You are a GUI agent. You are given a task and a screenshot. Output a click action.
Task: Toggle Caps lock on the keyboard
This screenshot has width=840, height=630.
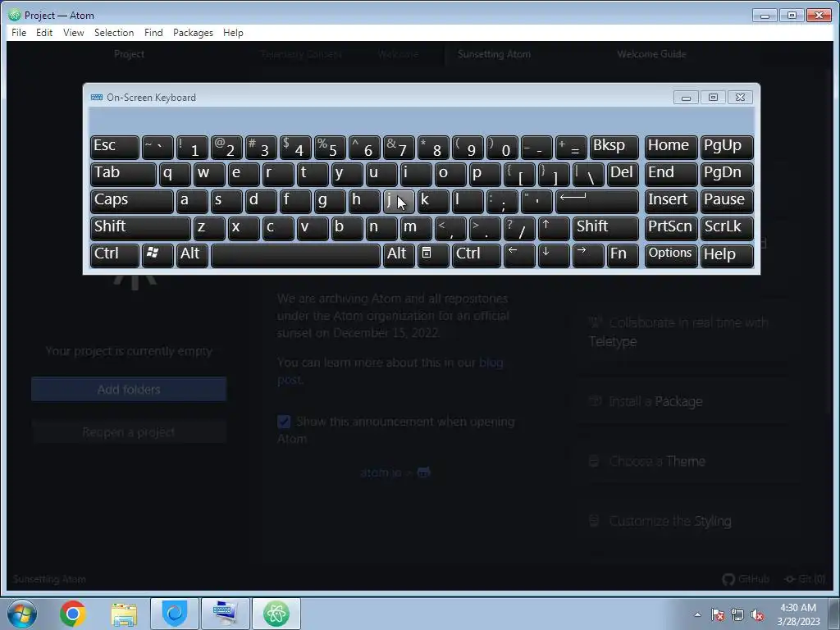point(132,201)
